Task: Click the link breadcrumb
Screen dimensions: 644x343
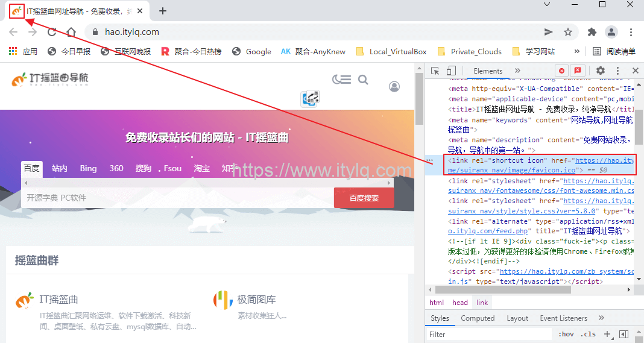Action: pyautogui.click(x=482, y=303)
